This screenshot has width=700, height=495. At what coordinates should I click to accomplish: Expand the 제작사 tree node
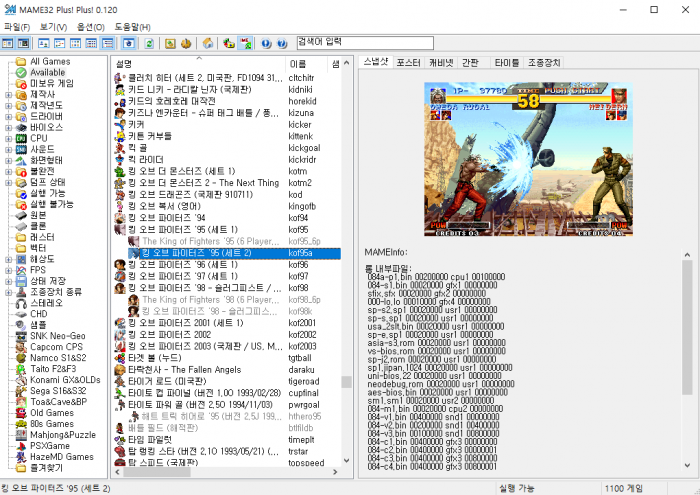pos(8,95)
